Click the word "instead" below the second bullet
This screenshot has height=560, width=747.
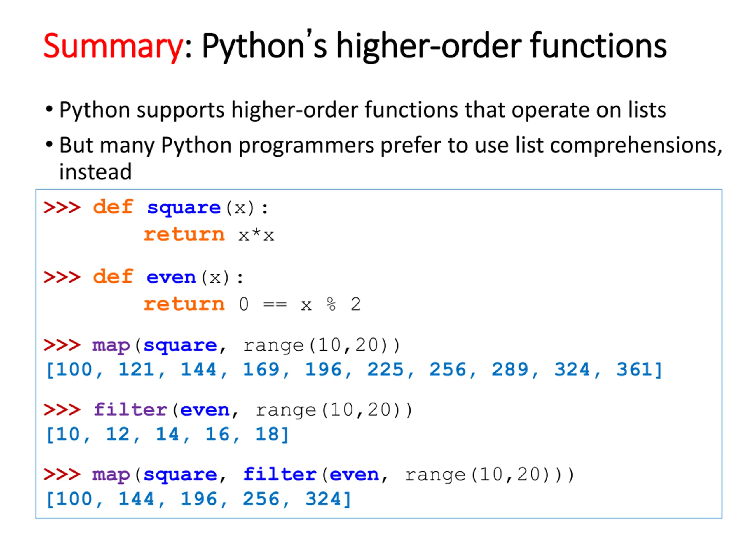click(96, 172)
